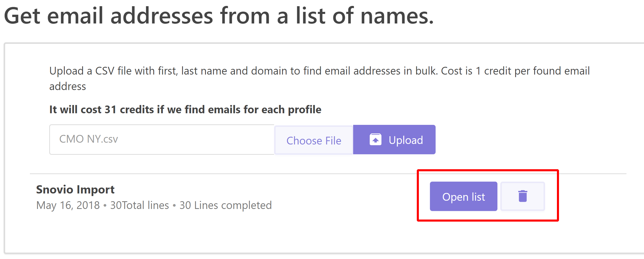644x259 pixels.
Task: Click the Upload a CSV file description line
Action: [x=319, y=71]
